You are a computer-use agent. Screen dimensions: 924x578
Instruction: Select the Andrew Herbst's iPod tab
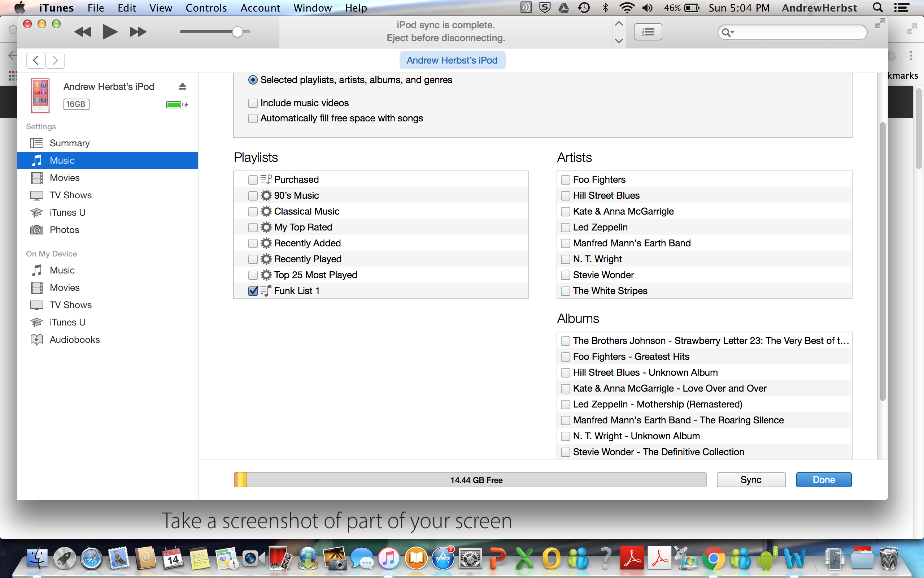click(x=452, y=60)
